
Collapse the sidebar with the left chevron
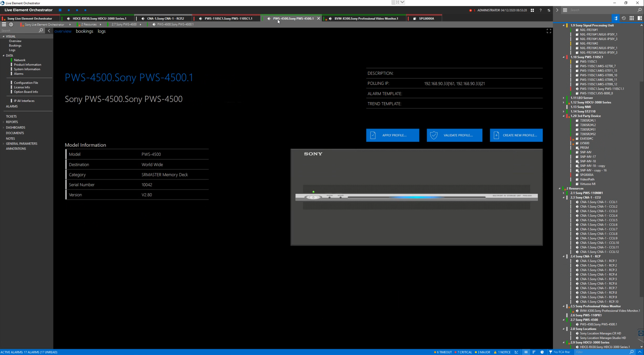(49, 31)
